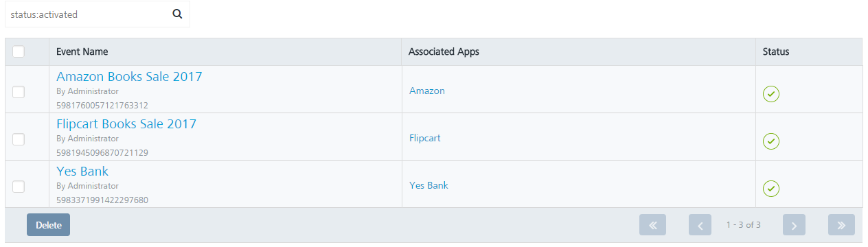Check the Flipcart Books Sale 2017 row checkbox
Screen dimensions: 868x247
tap(19, 139)
